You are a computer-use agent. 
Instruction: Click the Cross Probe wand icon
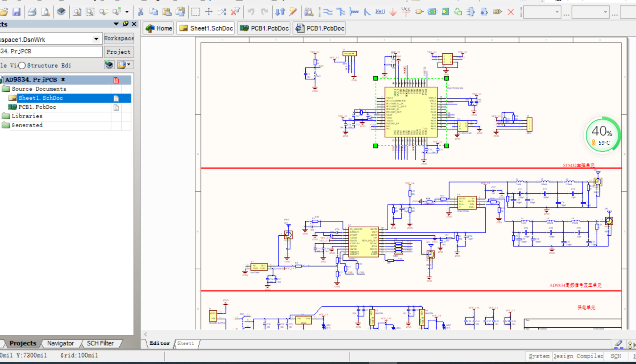(293, 12)
